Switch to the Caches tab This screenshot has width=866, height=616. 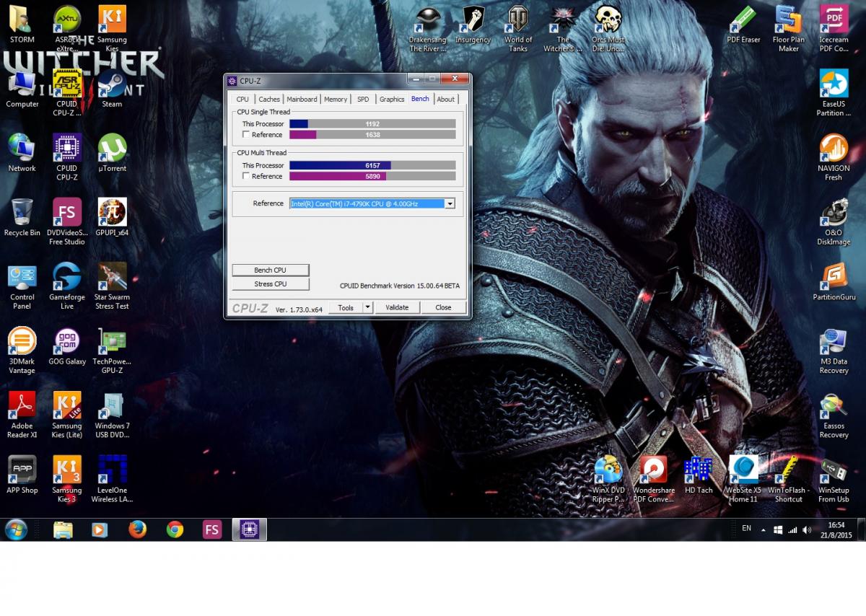[269, 100]
